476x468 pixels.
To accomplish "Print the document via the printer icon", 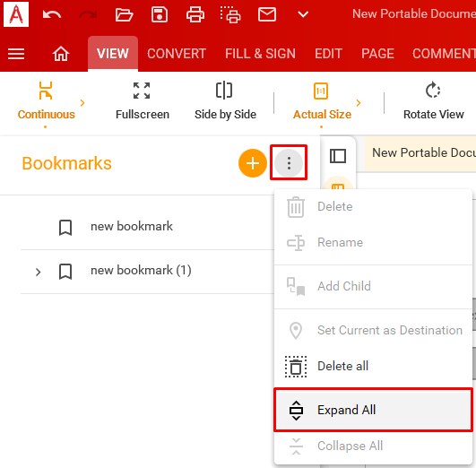I will pos(195,14).
